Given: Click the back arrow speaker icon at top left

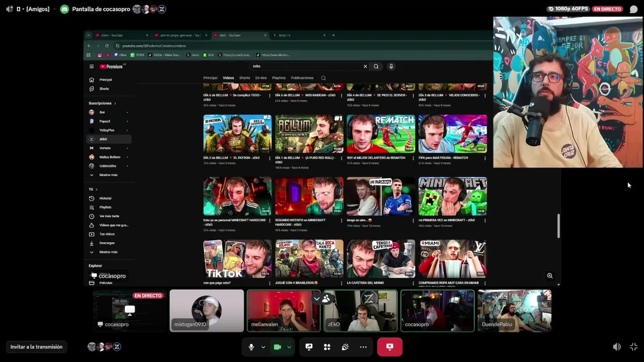Looking at the screenshot, I should [10, 9].
